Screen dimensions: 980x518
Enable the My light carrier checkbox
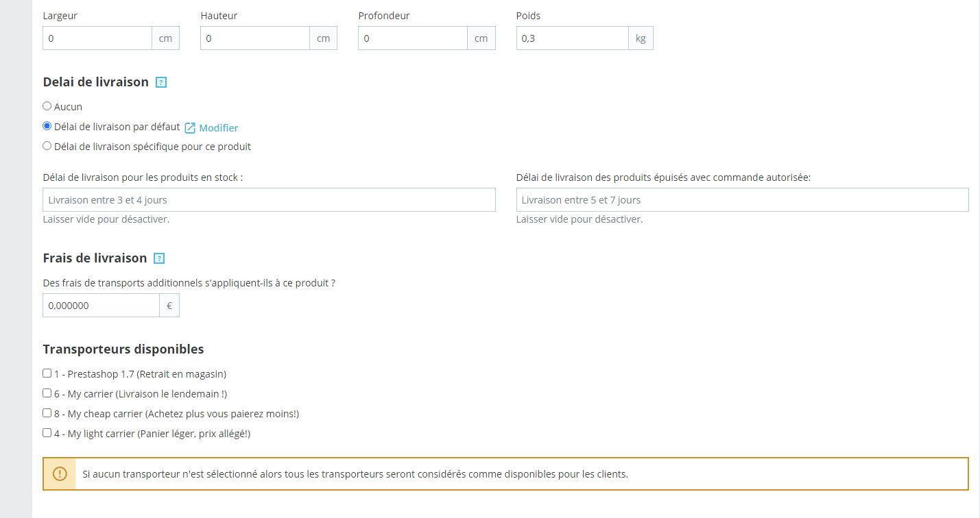pyautogui.click(x=47, y=433)
